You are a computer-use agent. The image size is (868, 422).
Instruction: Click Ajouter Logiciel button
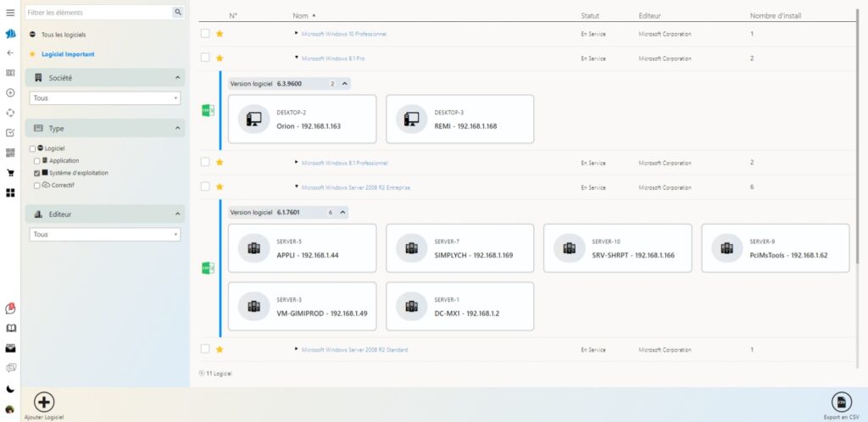pos(44,403)
